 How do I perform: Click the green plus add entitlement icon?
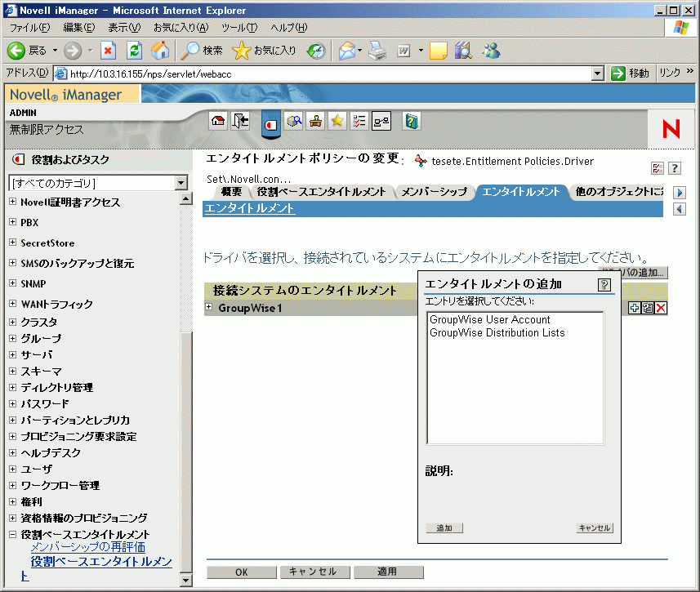634,308
